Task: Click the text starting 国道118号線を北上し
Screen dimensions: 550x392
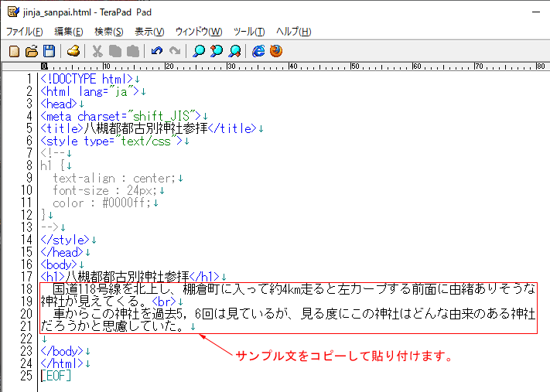Action: (x=294, y=289)
